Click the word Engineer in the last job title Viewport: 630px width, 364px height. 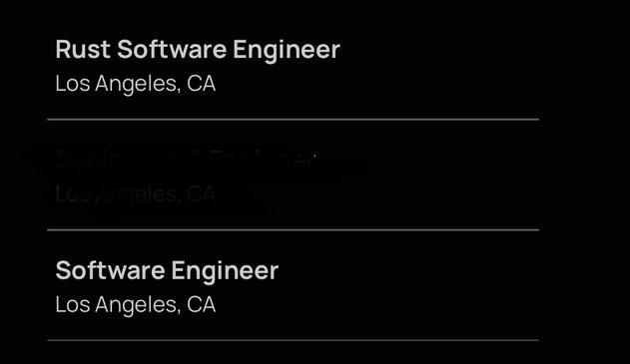click(225, 271)
